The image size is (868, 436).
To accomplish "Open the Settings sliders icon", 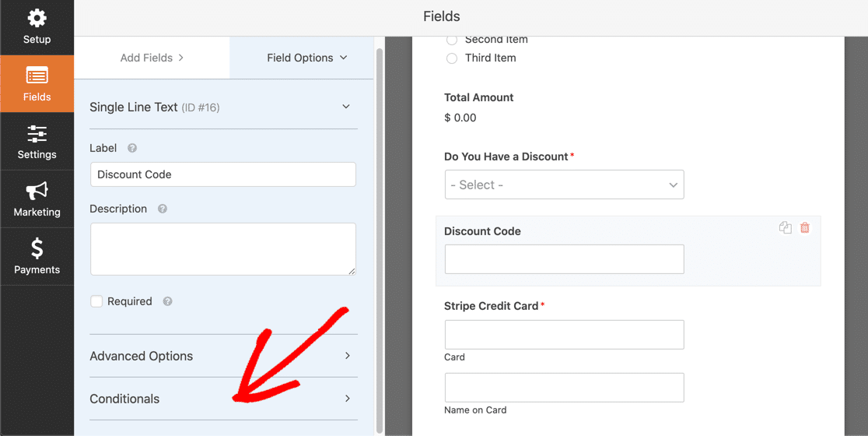I will [37, 133].
